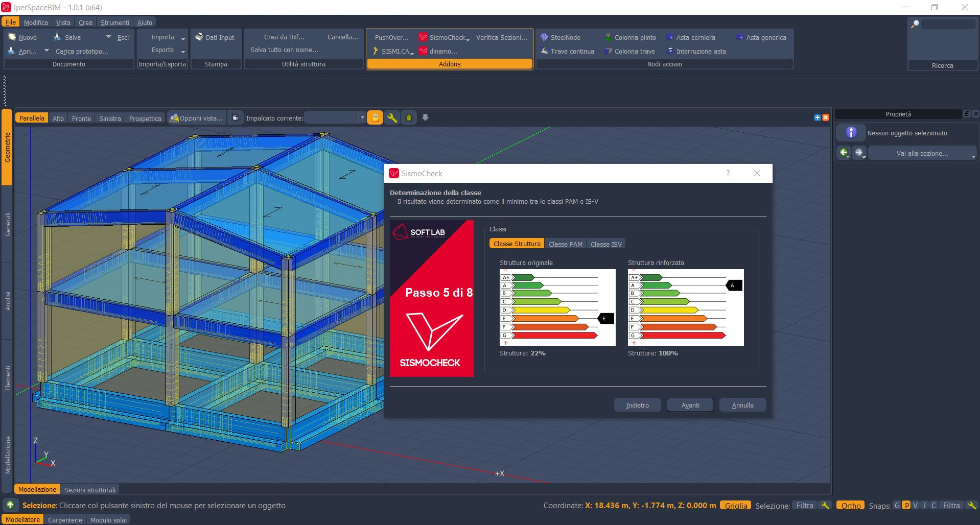Click the search magnifier icon

915,24
